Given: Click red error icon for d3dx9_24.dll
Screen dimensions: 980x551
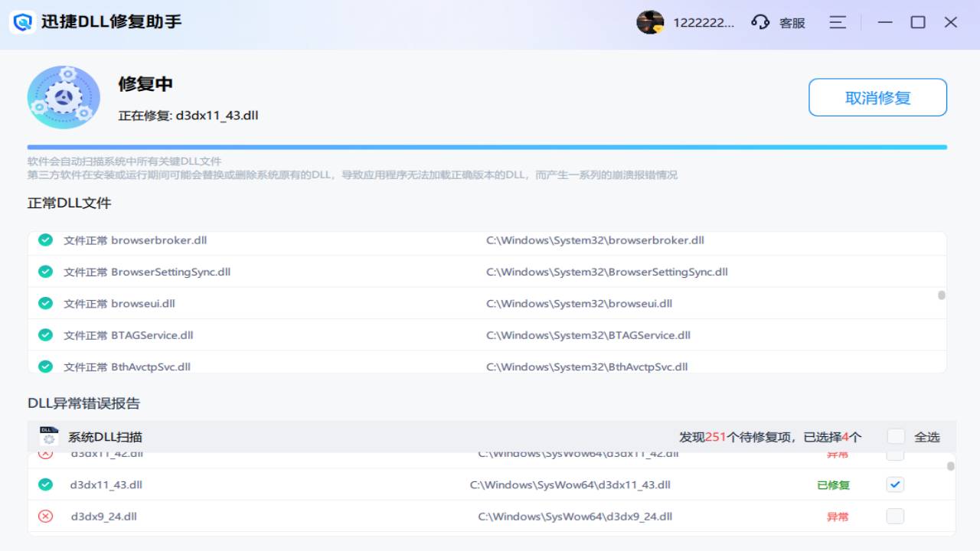Looking at the screenshot, I should coord(46,517).
